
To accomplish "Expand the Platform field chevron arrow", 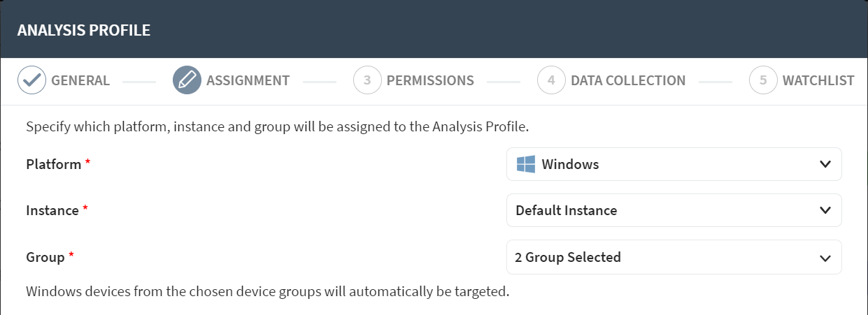I will tap(824, 165).
